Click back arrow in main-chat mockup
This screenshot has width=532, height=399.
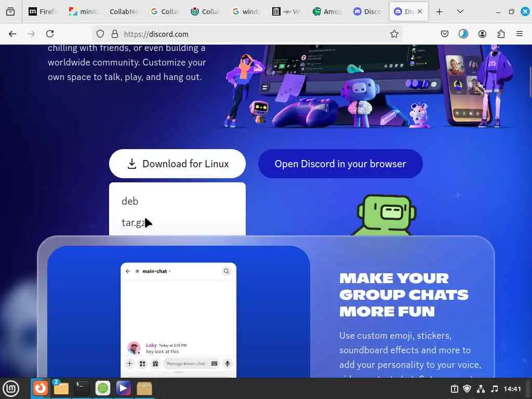128,271
